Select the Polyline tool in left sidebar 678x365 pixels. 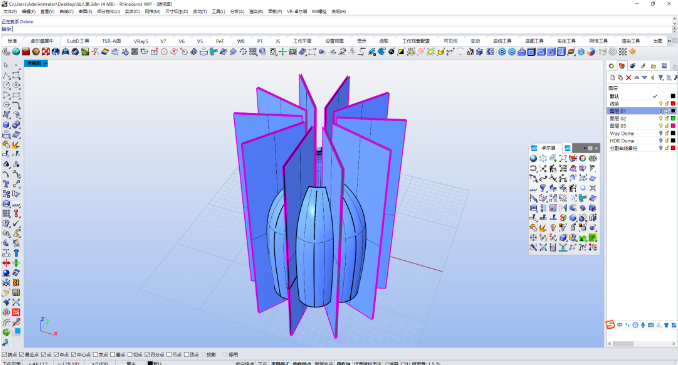tap(6, 76)
